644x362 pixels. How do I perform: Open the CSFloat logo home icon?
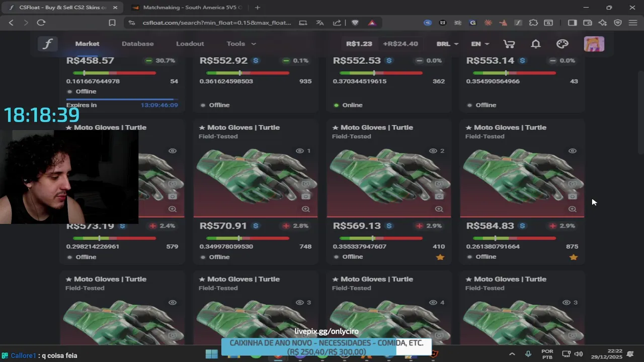point(47,44)
